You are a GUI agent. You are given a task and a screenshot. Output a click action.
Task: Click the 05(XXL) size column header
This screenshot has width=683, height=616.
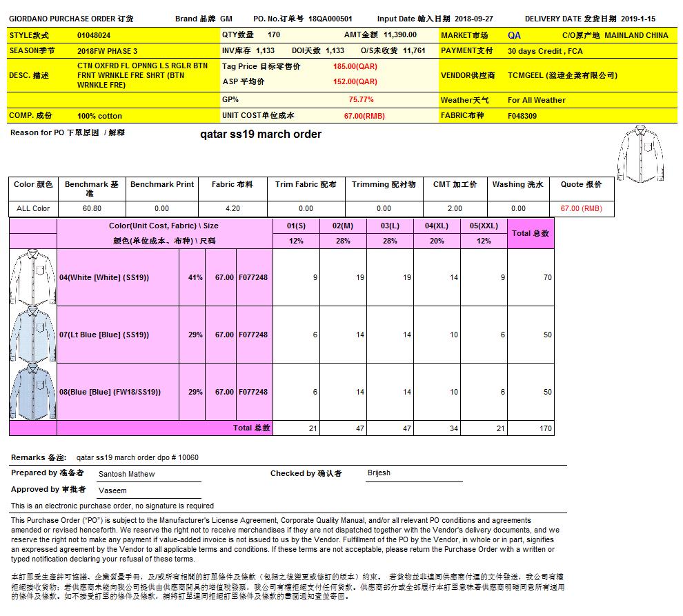click(484, 226)
